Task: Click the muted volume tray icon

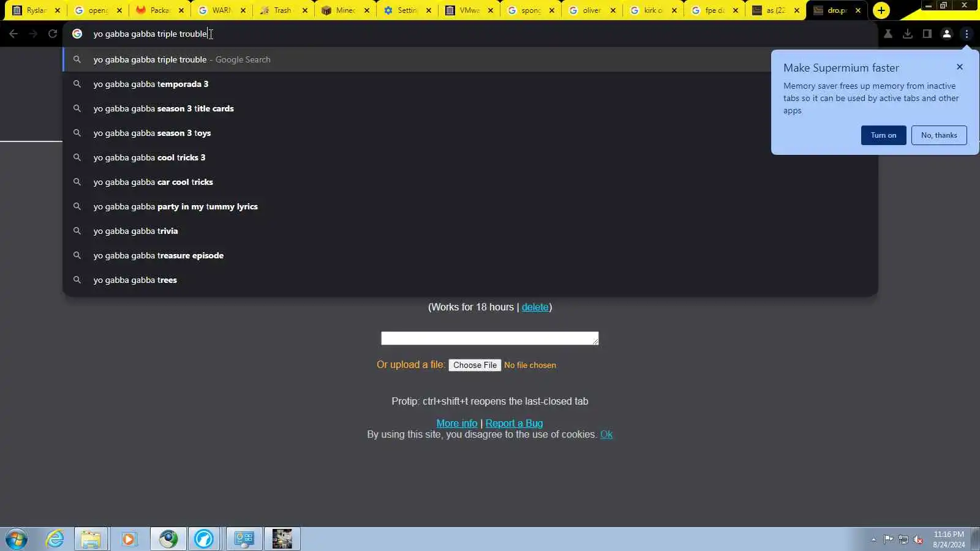Action: click(918, 539)
